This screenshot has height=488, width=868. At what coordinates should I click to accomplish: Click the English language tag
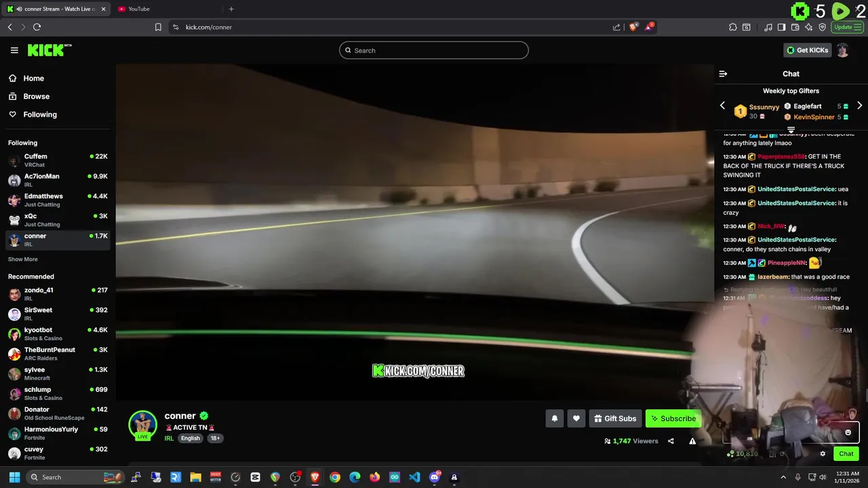[191, 439]
